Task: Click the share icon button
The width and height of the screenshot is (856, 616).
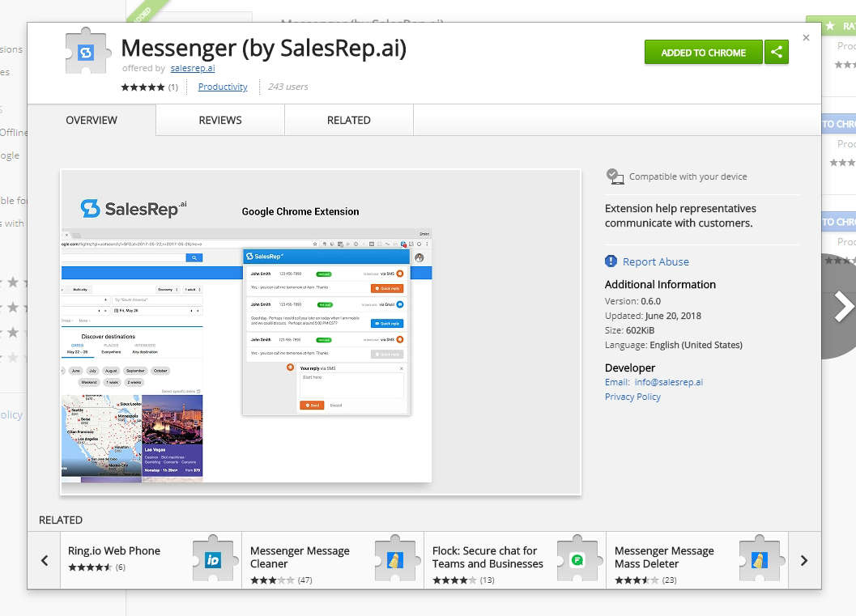Action: tap(777, 53)
